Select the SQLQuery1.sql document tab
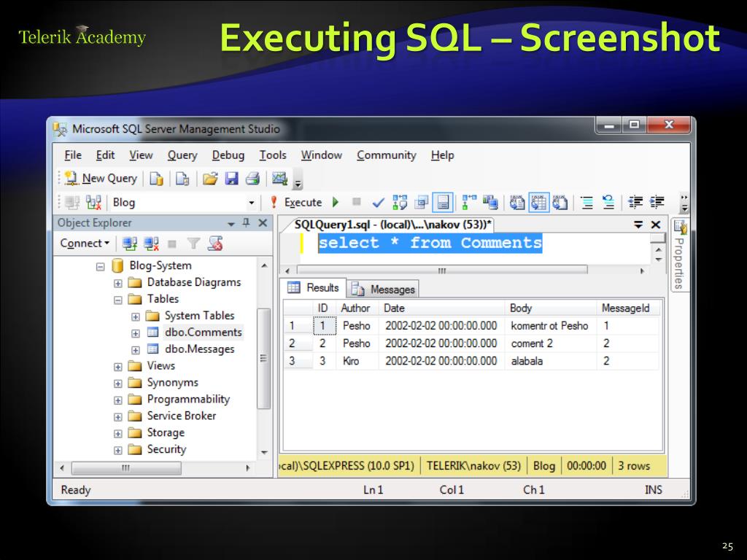Screen dimensions: 747x560 tap(393, 225)
